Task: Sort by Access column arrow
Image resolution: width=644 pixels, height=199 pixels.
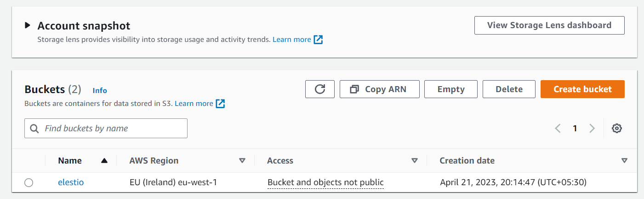Action: click(x=414, y=161)
